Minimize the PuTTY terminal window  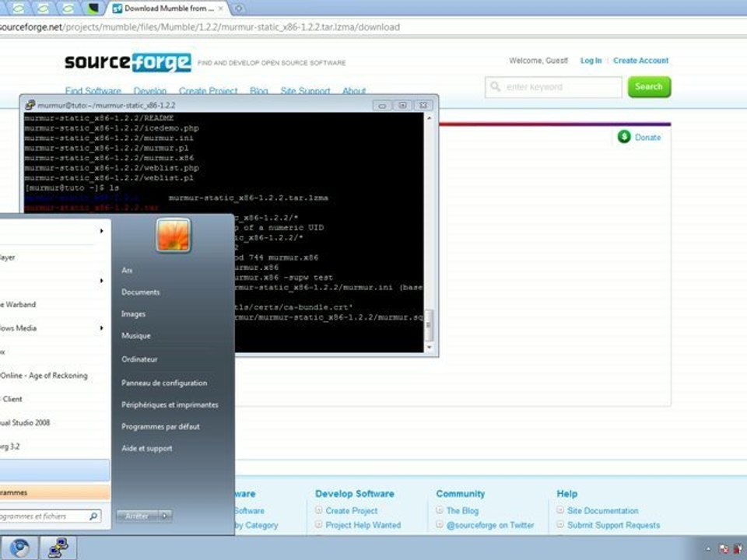382,105
